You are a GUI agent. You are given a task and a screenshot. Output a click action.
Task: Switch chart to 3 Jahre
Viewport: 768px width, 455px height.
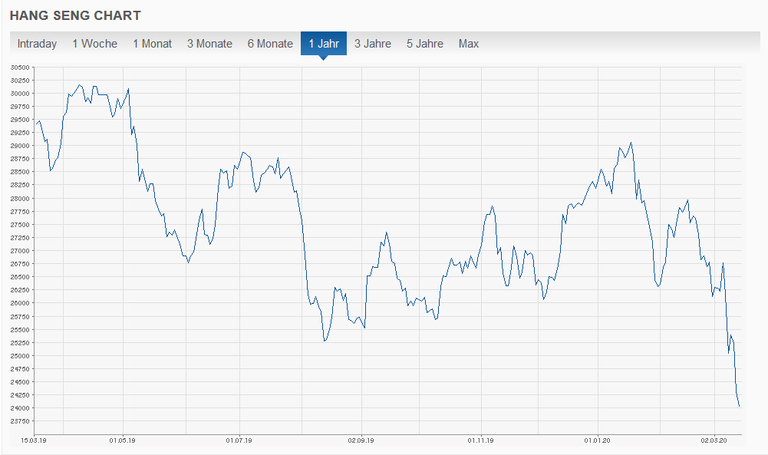[x=372, y=44]
